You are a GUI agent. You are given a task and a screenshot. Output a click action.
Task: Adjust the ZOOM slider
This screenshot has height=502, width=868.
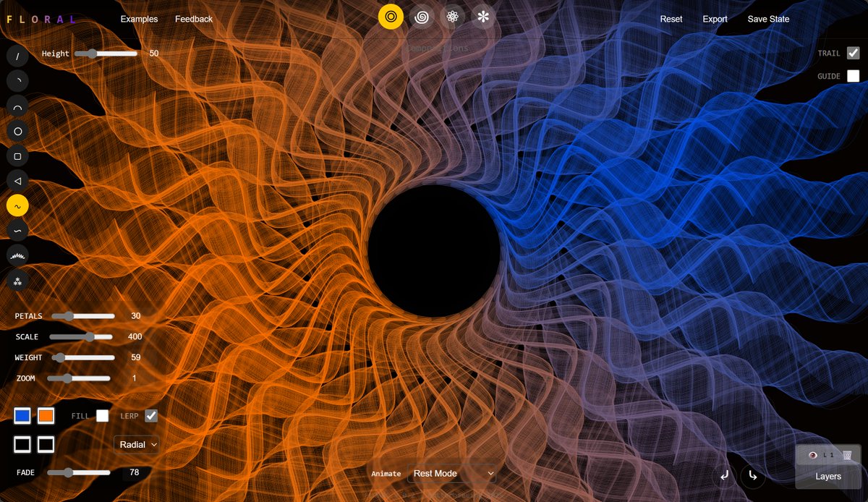point(79,378)
